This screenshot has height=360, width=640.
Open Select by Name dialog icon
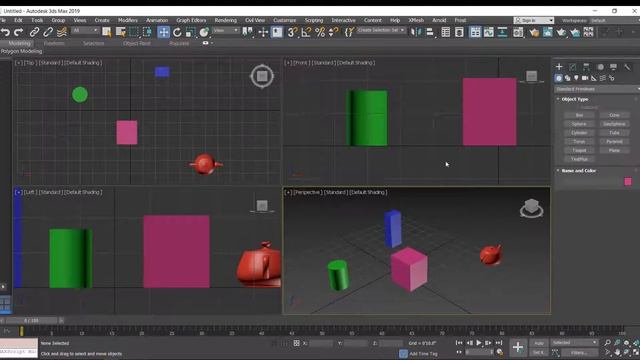(121, 32)
